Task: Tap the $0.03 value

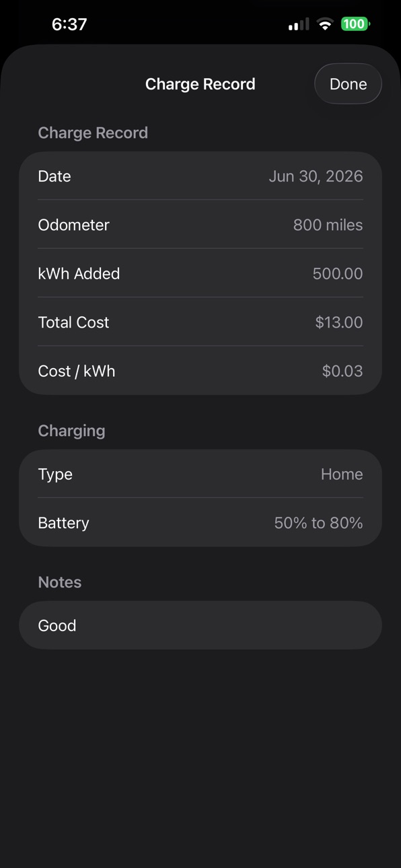Action: [x=342, y=371]
